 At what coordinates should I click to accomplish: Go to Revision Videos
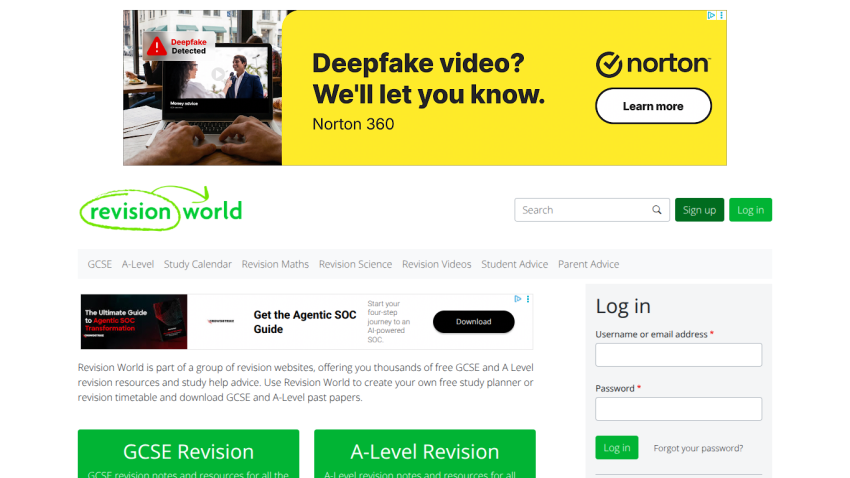tap(436, 264)
